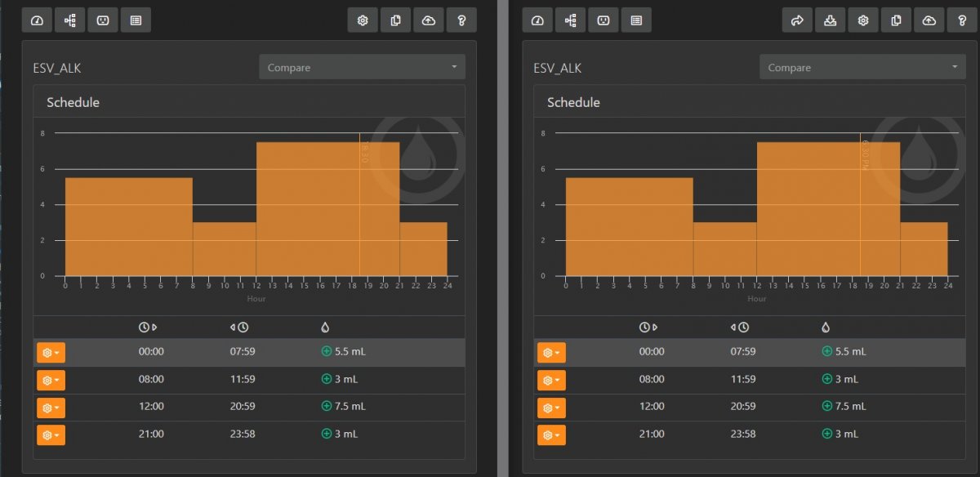Open the outlet icon in right panel
This screenshot has width=980, height=477.
point(603,20)
